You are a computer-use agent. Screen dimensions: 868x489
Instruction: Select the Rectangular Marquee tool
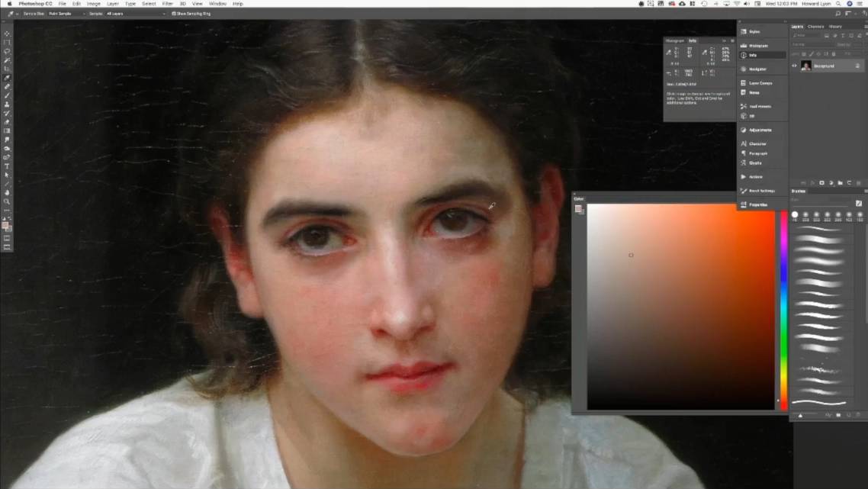(x=7, y=43)
